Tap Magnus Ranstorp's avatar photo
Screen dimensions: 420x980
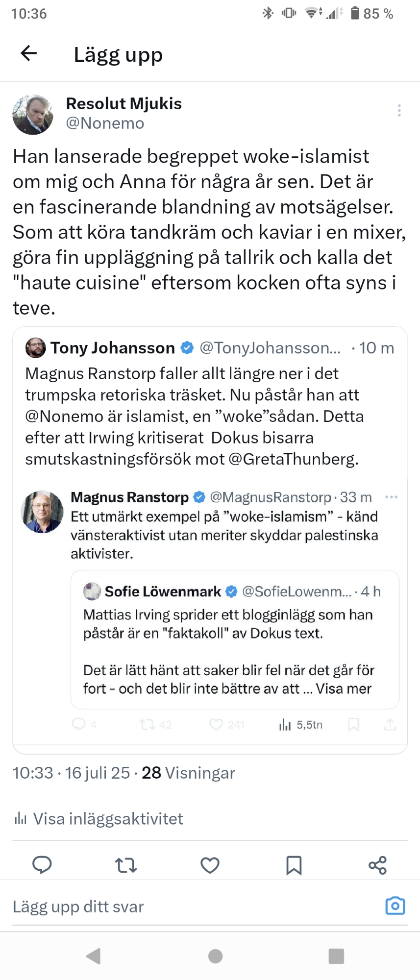click(42, 512)
